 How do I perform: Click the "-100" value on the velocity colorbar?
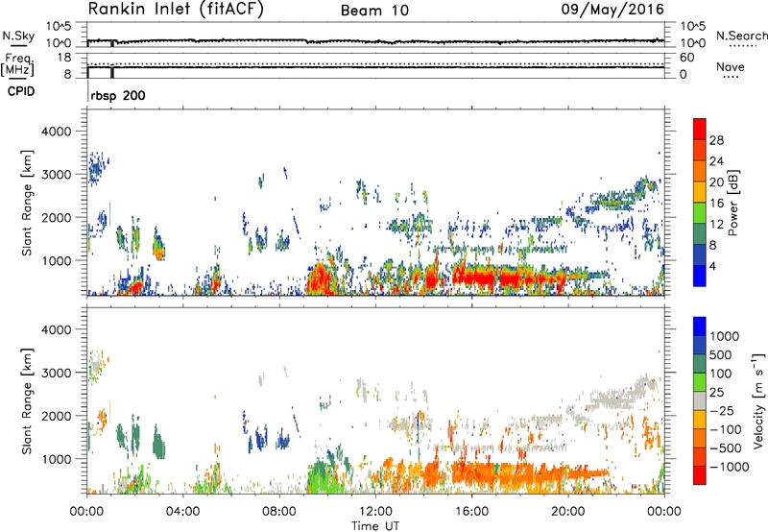726,429
